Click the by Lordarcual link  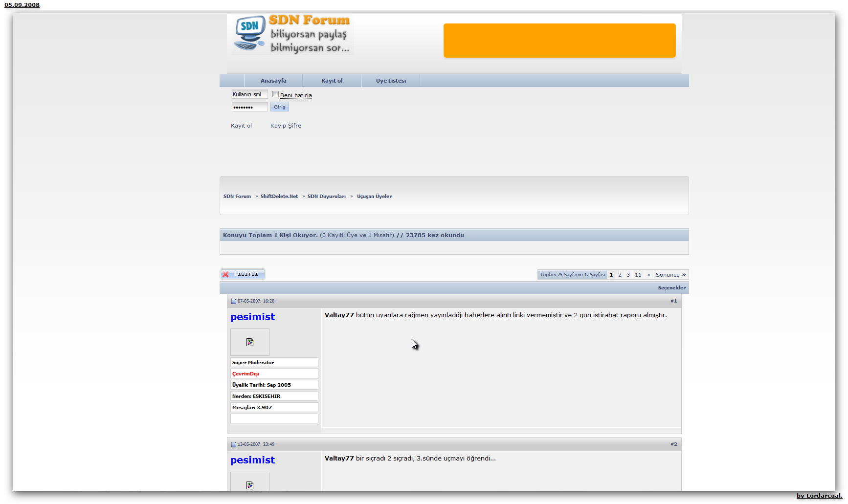click(820, 496)
